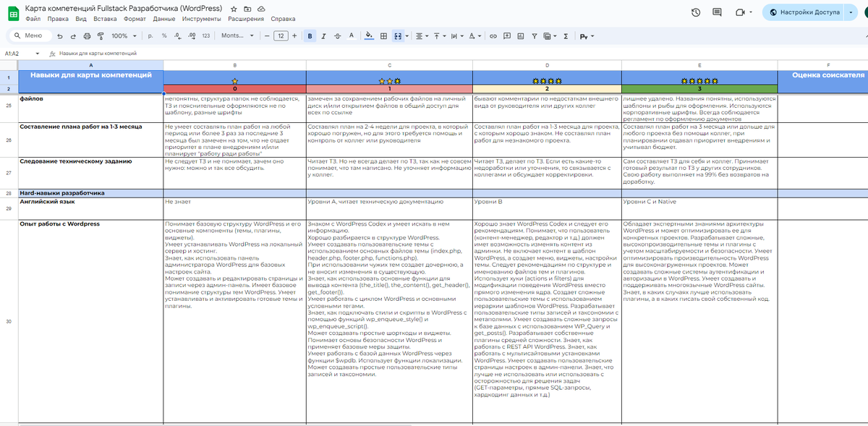Insert a link

pyautogui.click(x=493, y=35)
